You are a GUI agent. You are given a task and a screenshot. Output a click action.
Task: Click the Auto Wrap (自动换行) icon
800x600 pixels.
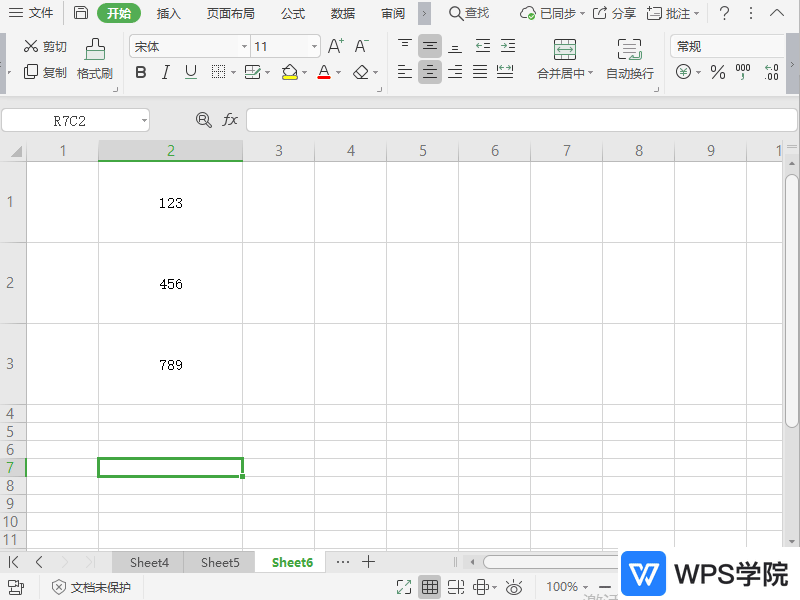point(629,50)
